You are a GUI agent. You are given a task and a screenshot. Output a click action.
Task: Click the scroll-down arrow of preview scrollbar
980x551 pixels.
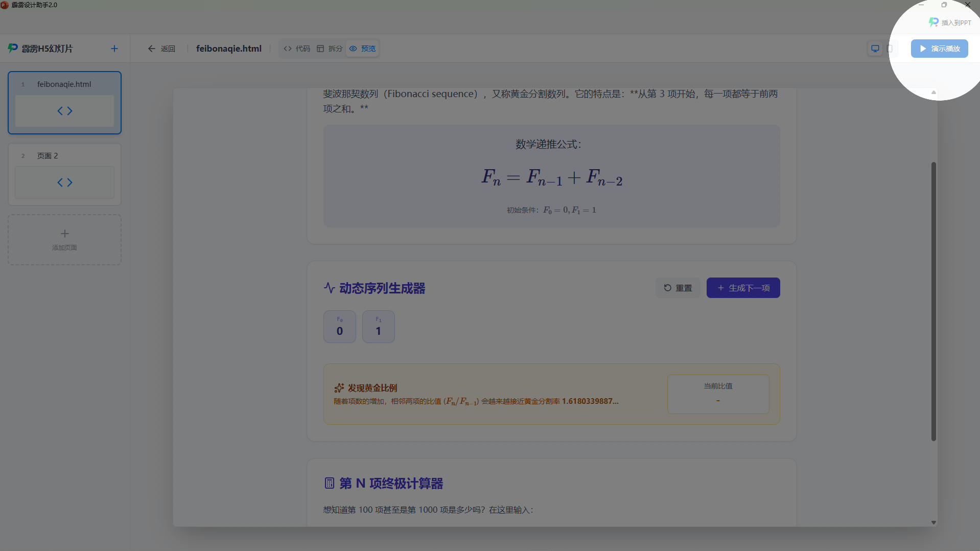coord(934,522)
